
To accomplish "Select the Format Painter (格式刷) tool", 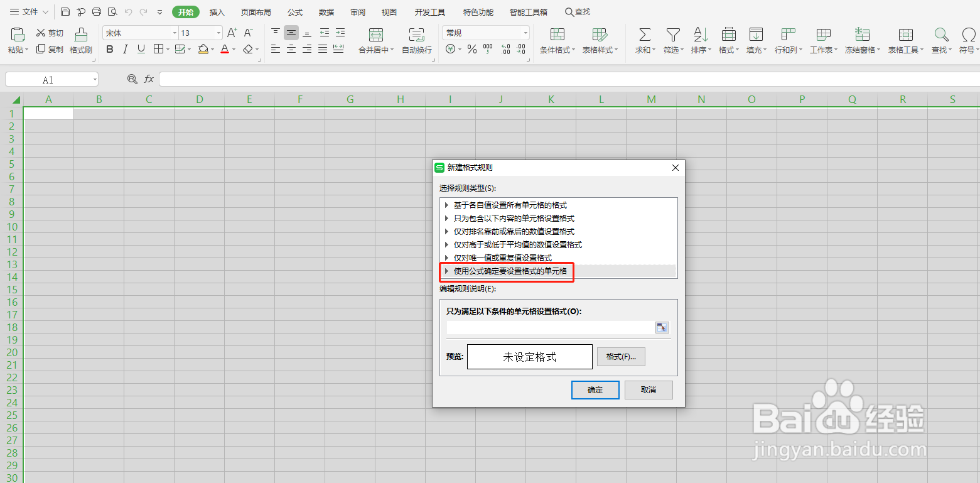I will (x=81, y=41).
